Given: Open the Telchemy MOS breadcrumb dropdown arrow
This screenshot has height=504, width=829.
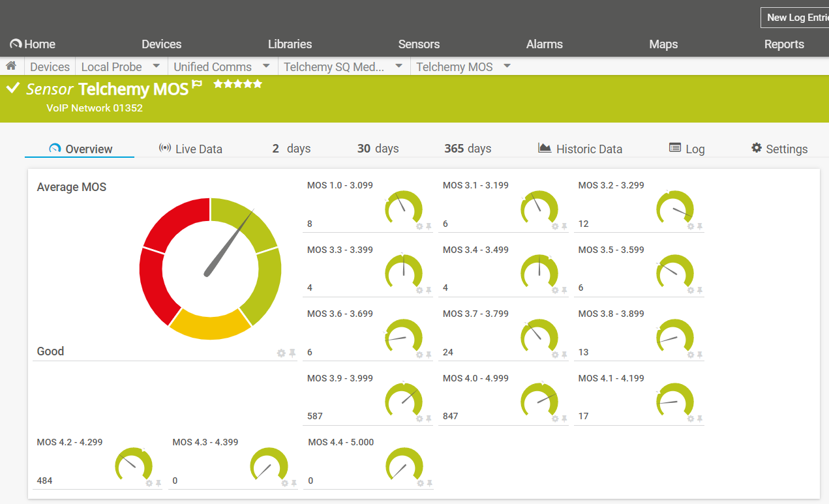Looking at the screenshot, I should [507, 66].
